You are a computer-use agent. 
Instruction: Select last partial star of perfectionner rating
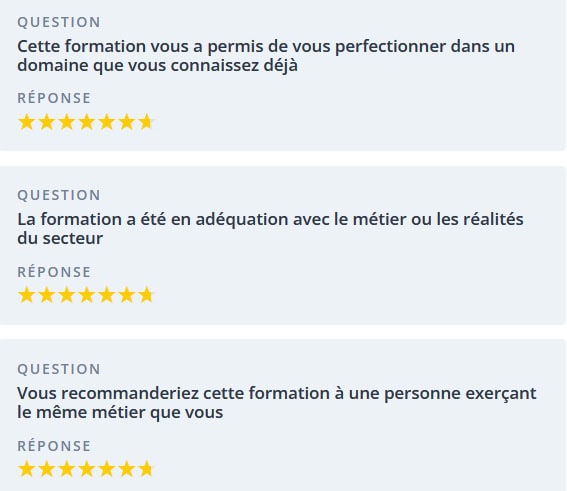(x=145, y=122)
